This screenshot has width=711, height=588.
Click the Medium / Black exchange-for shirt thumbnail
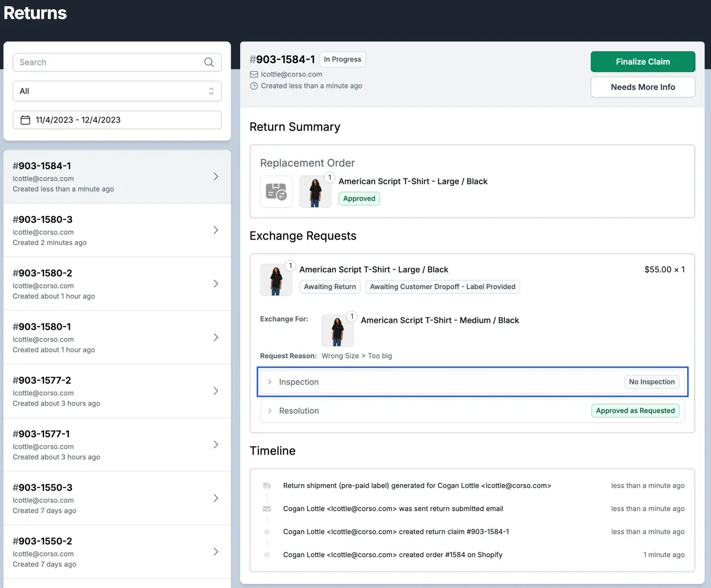338,330
